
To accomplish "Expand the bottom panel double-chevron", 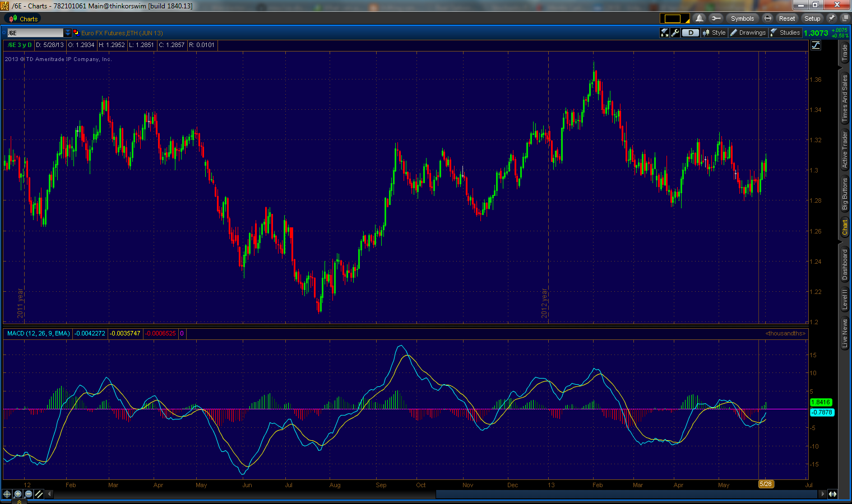I will click(x=20, y=501).
